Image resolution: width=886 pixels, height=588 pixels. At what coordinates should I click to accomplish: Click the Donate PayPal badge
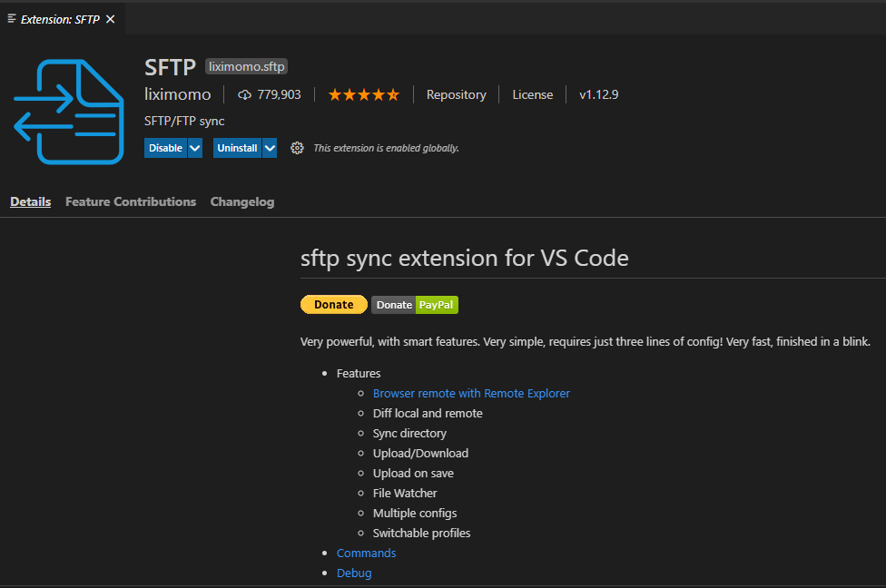[415, 305]
